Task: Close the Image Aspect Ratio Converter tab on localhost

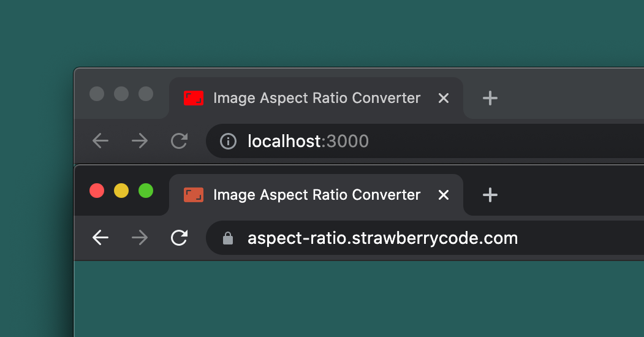Action: [x=444, y=98]
